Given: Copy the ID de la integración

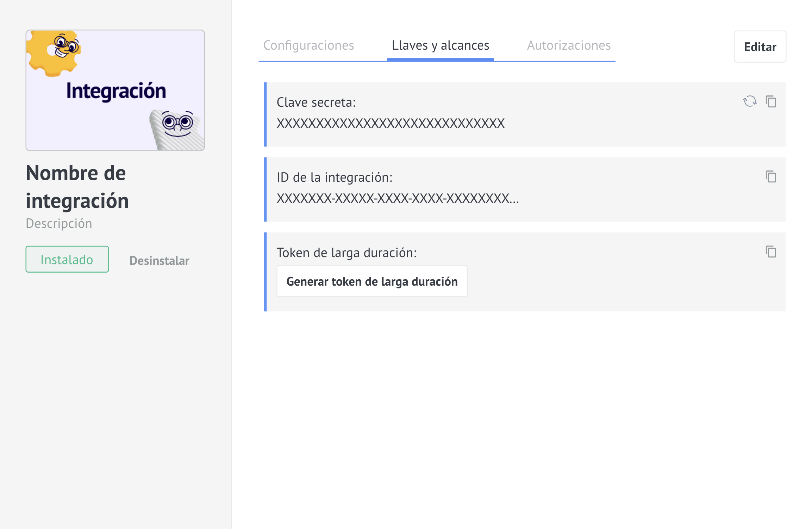Looking at the screenshot, I should [x=771, y=176].
